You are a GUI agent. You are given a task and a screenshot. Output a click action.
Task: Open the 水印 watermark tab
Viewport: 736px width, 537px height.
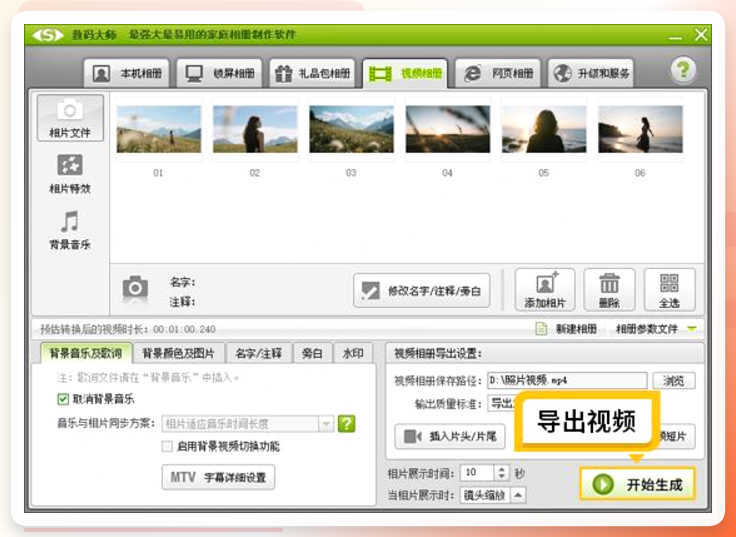click(353, 353)
